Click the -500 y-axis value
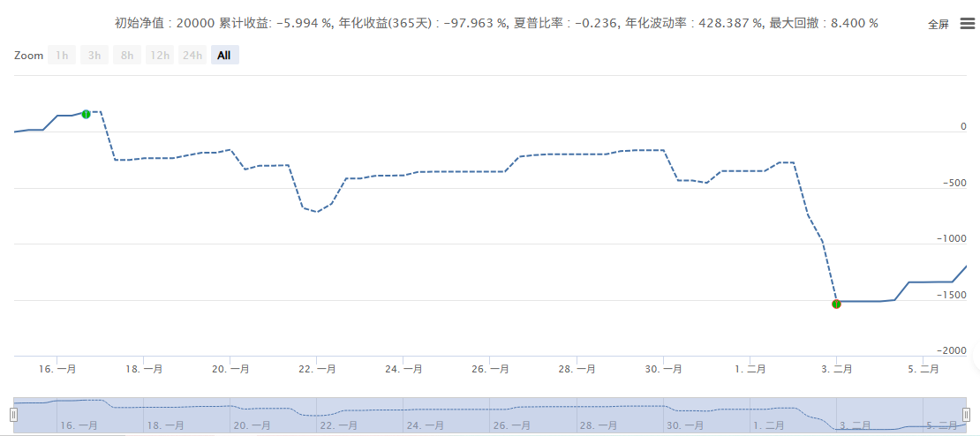Image resolution: width=980 pixels, height=436 pixels. [955, 183]
